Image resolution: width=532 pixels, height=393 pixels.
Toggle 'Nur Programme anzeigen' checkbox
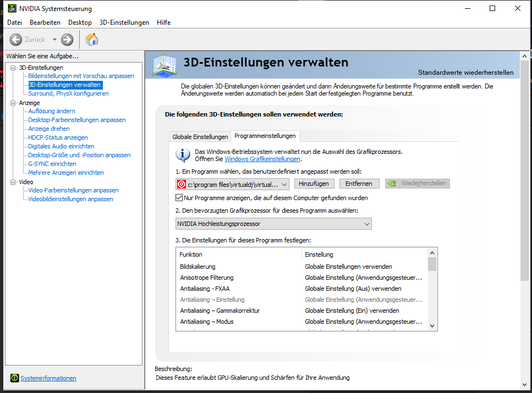coord(179,198)
